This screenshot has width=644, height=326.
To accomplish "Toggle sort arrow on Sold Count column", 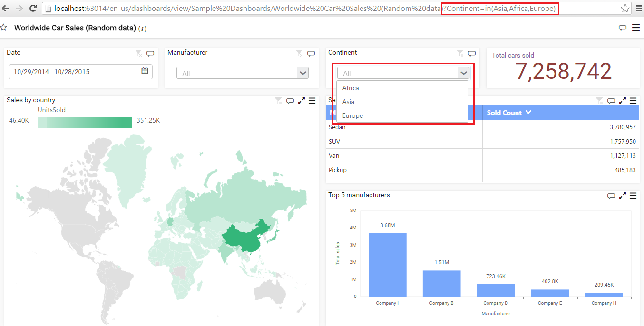I will 528,113.
